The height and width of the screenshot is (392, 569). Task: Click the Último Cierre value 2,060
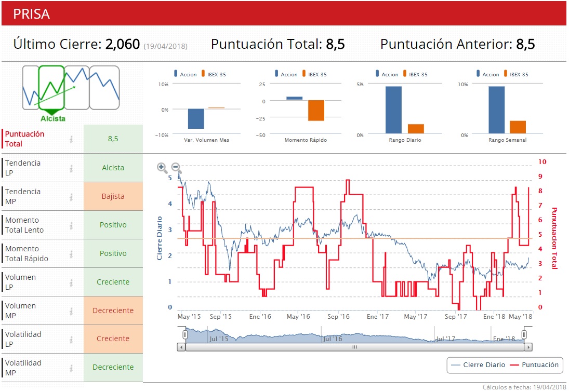(x=122, y=44)
